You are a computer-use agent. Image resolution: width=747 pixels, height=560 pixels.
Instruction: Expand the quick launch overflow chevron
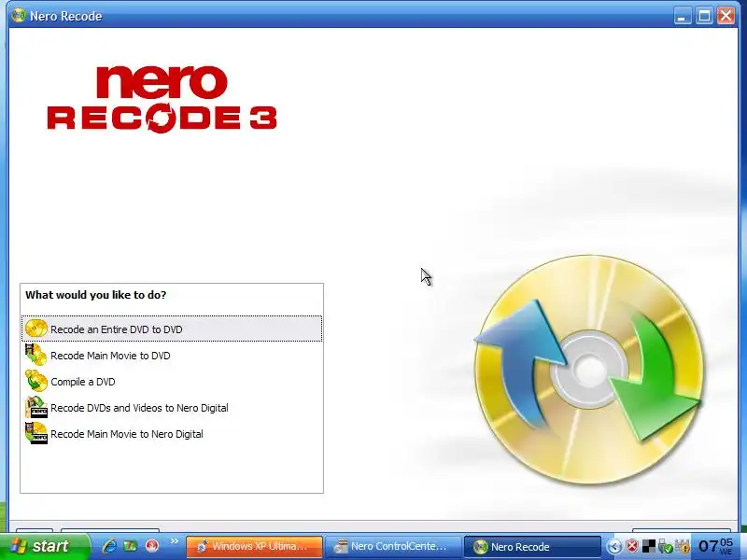(x=174, y=541)
